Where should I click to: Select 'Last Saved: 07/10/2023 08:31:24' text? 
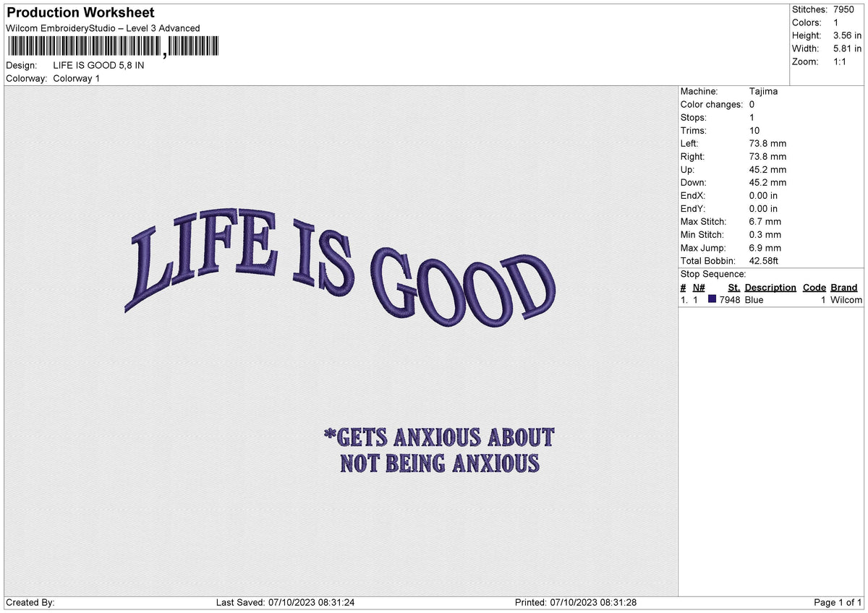coord(286,603)
